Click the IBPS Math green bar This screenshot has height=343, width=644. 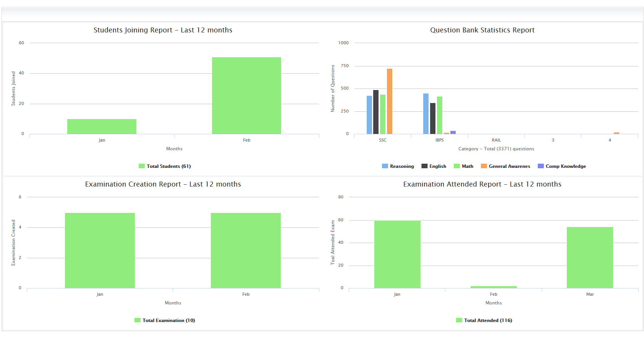coord(440,115)
